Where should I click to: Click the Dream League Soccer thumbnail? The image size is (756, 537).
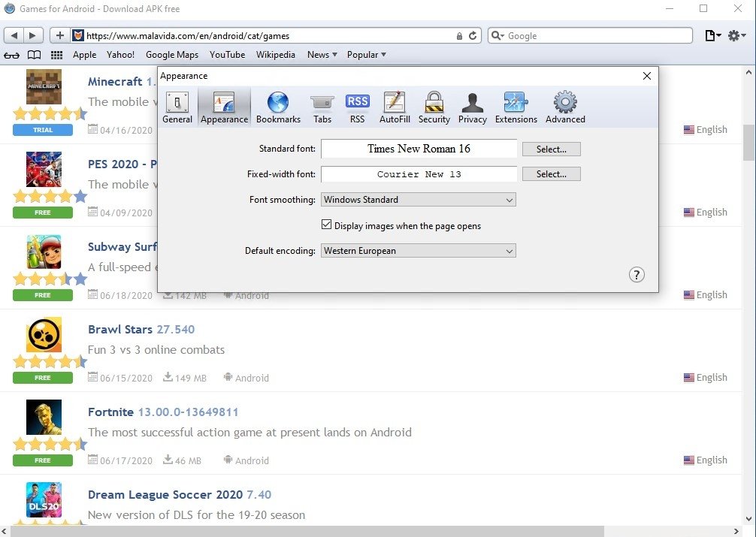pos(44,499)
